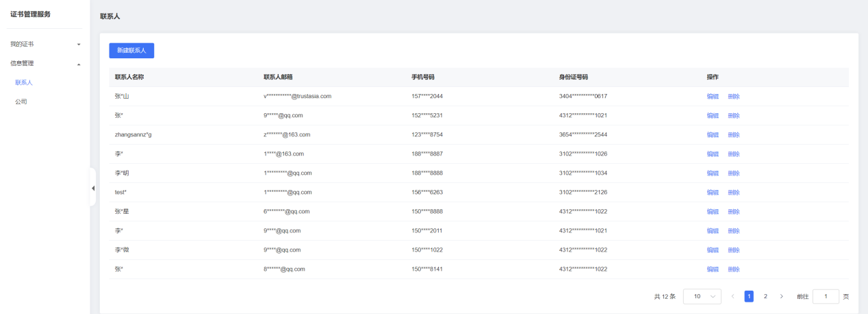
Task: Edit contact with phone 152****5231
Action: [713, 115]
